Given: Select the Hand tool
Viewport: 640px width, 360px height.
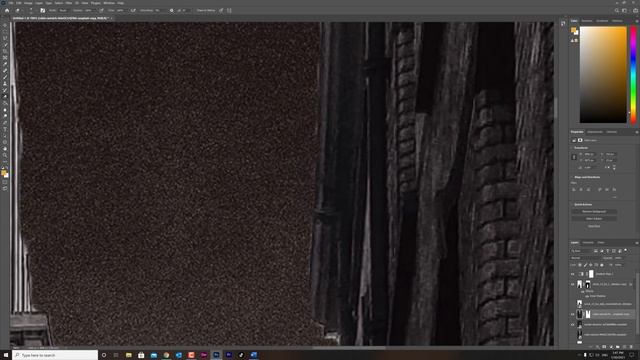Looking at the screenshot, I should [5, 149].
